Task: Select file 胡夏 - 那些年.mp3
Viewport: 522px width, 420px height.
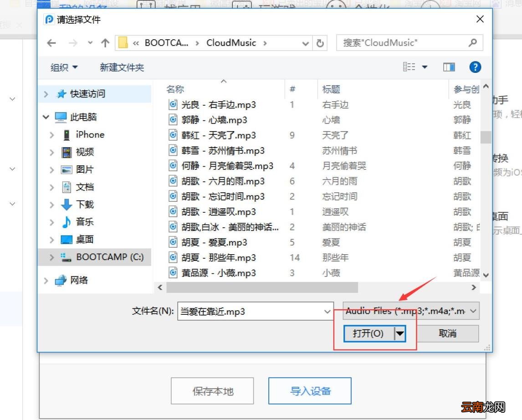Action: (x=219, y=257)
